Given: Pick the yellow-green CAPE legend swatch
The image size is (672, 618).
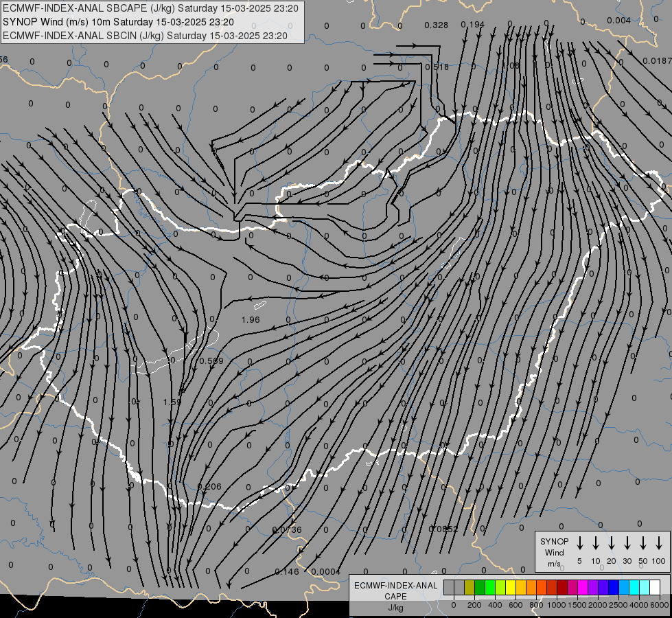Looking at the screenshot, I should pos(500,587).
